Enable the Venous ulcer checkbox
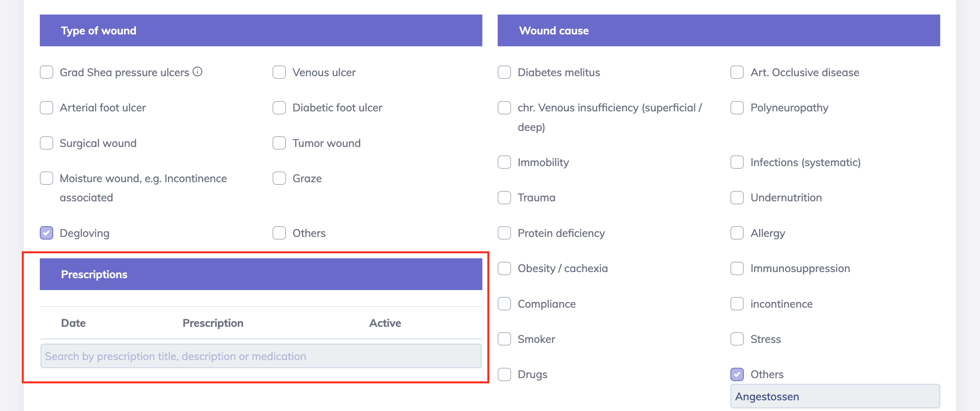980x411 pixels. 279,72
